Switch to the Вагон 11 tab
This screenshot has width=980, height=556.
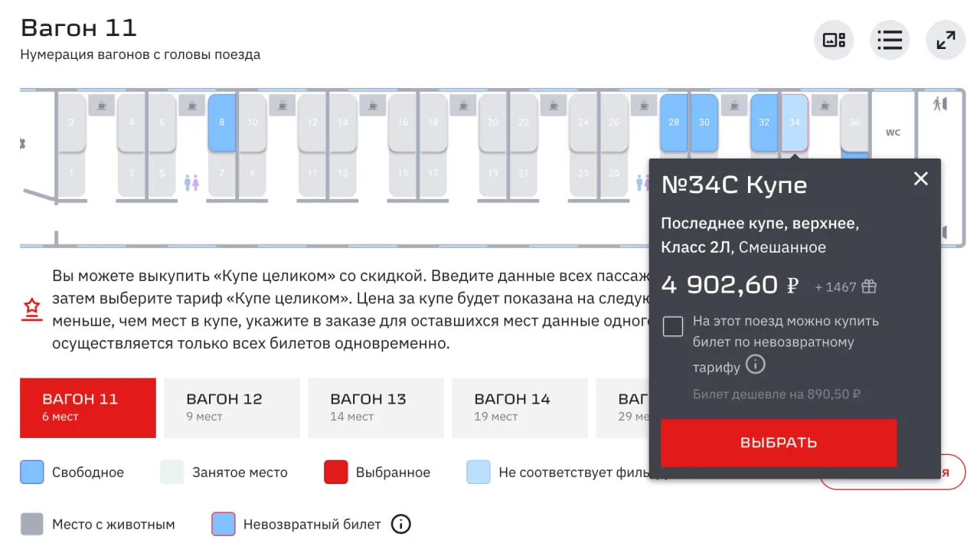pyautogui.click(x=88, y=407)
